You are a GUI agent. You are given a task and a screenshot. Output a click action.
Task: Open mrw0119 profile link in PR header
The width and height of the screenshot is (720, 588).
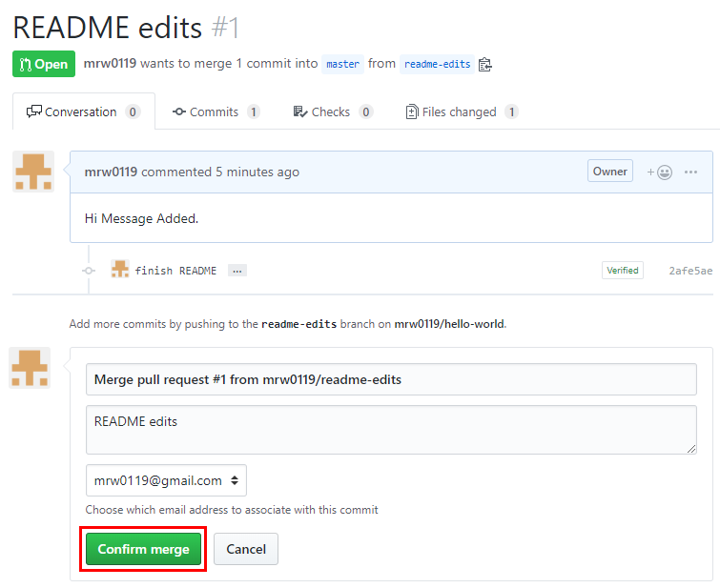point(110,63)
